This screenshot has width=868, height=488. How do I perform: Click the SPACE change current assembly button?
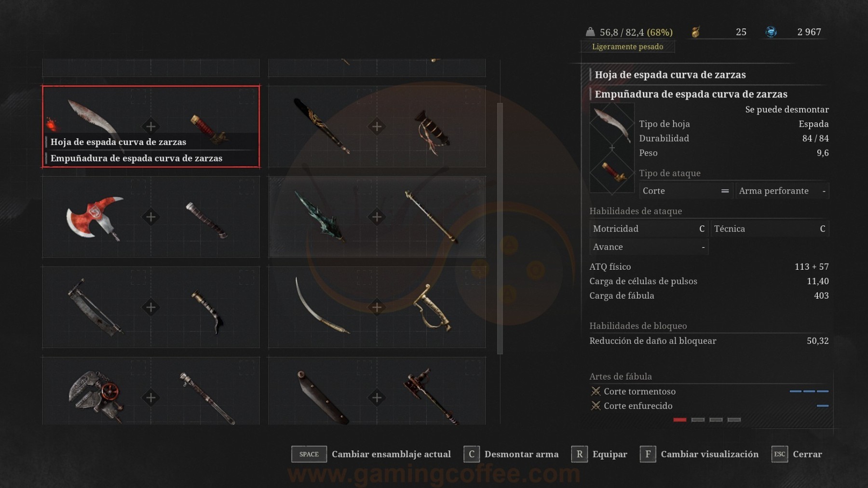click(309, 454)
